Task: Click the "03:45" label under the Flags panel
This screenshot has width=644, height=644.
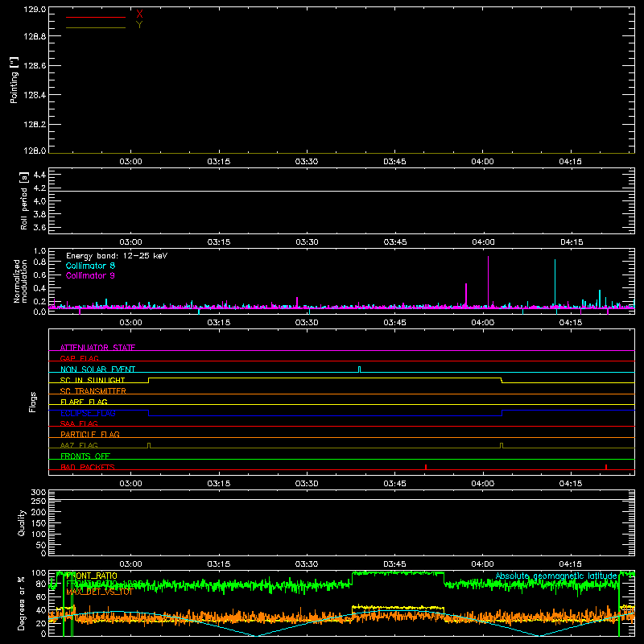Action: [x=394, y=484]
